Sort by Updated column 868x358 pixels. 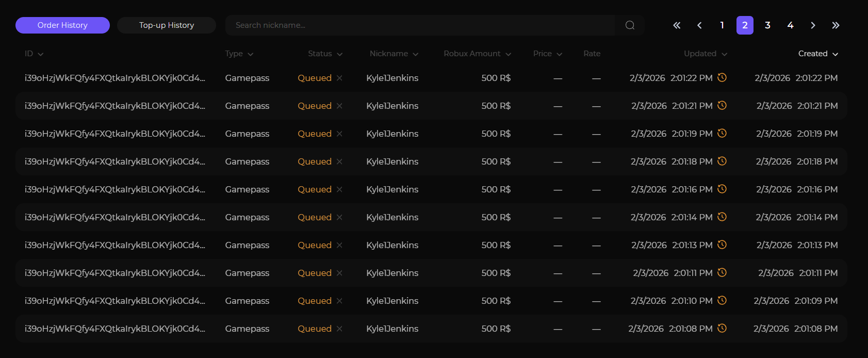point(706,54)
